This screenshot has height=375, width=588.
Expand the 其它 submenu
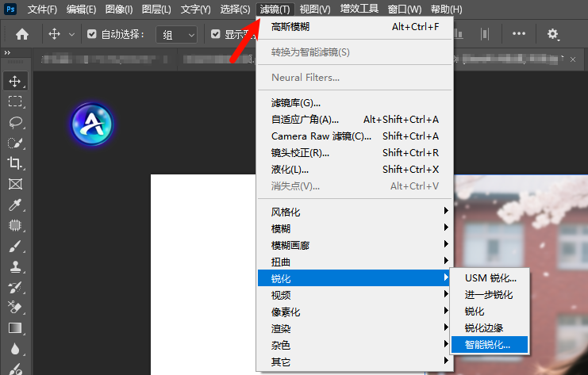click(355, 362)
